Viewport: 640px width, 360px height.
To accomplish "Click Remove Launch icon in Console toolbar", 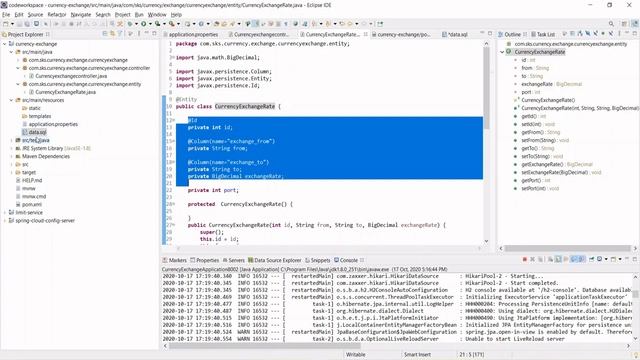I will (x=532, y=259).
